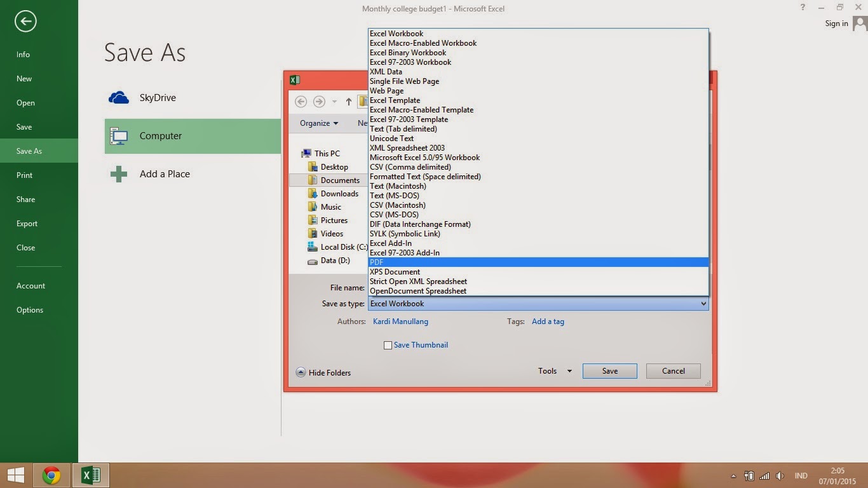Choose OpenDocument Spreadsheet type
Viewport: 868px width, 488px height.
point(538,291)
